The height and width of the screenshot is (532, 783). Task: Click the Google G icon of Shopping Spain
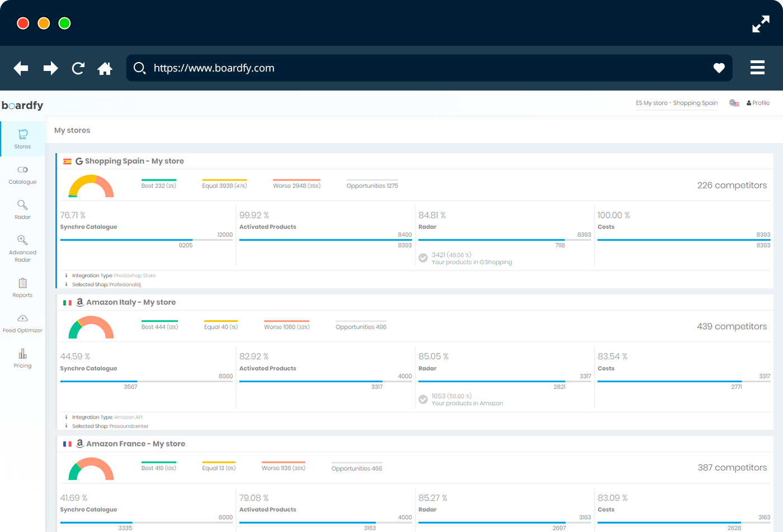[79, 161]
